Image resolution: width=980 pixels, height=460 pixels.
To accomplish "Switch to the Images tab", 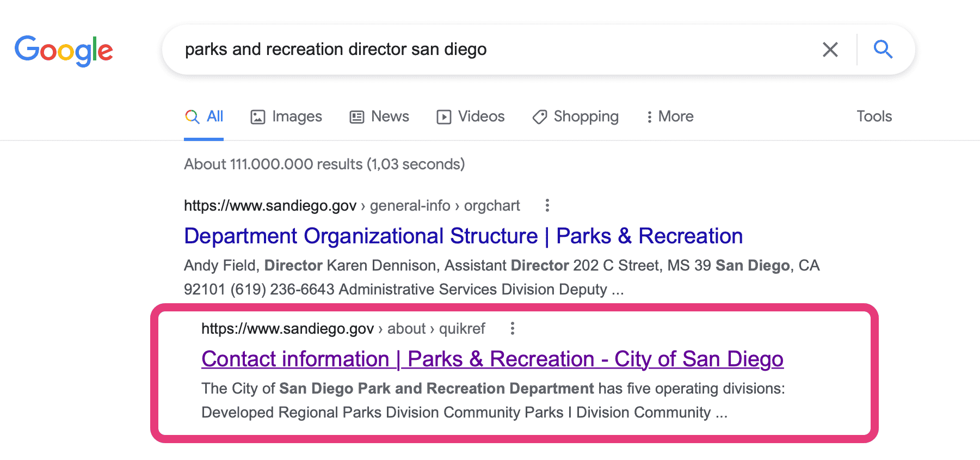I will click(286, 116).
